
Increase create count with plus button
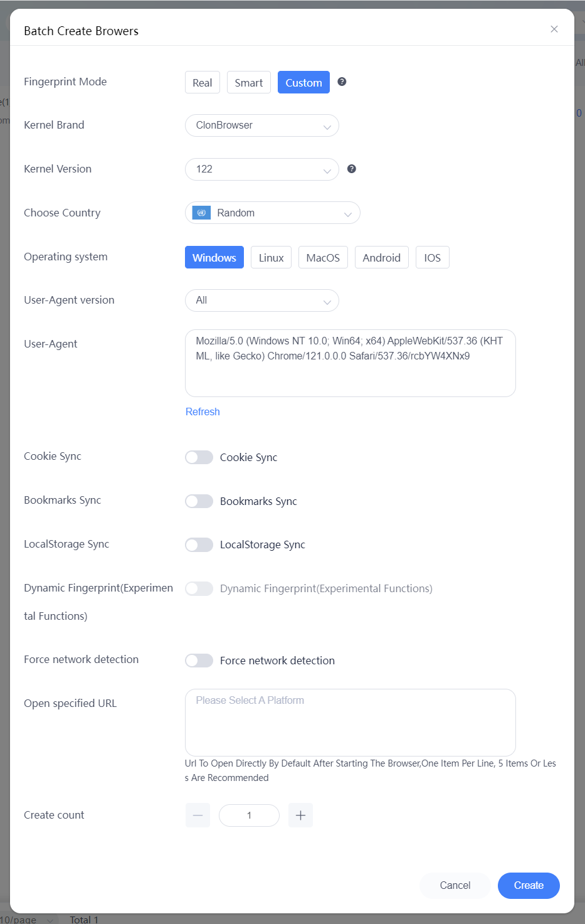pyautogui.click(x=300, y=815)
